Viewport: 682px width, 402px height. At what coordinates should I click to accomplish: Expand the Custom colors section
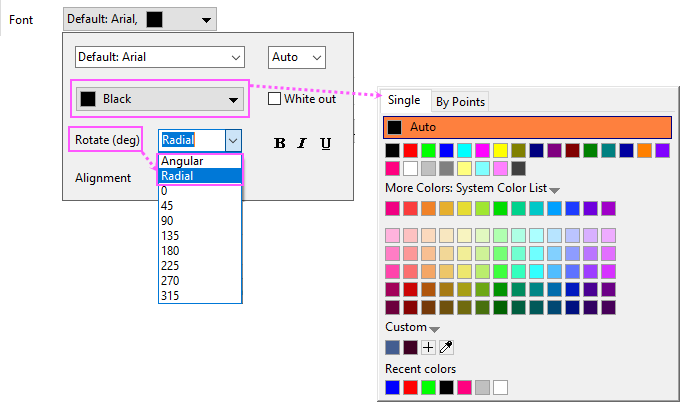point(434,329)
